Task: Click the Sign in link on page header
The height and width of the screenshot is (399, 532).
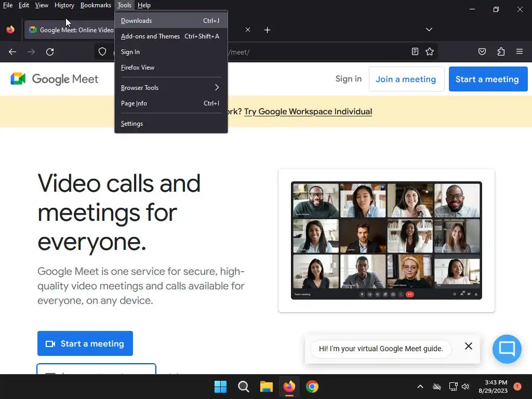Action: (349, 79)
